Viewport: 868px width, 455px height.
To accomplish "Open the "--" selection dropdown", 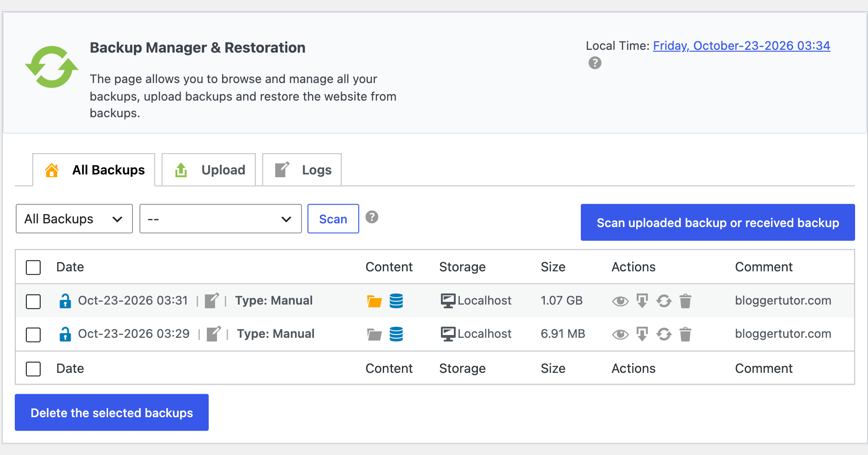I will 221,219.
